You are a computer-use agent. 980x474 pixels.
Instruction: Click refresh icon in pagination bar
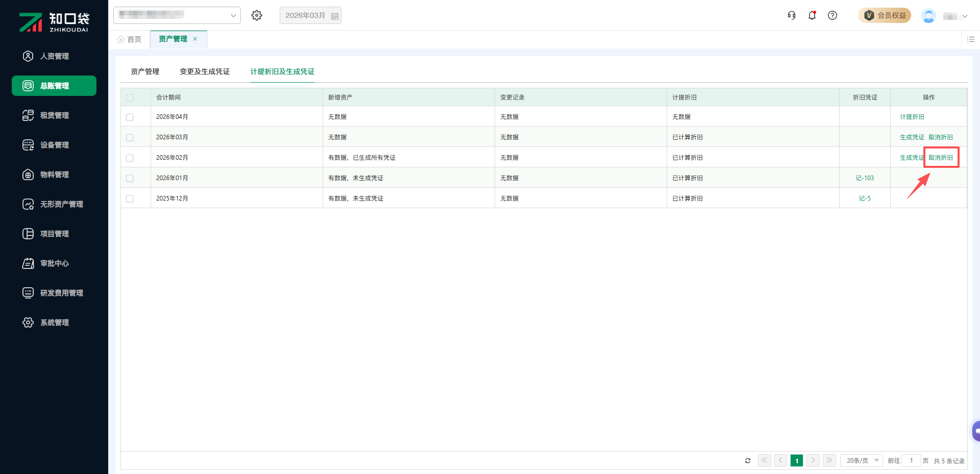(748, 461)
